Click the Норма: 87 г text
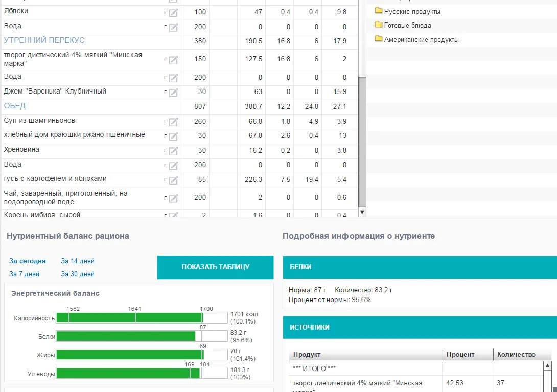This screenshot has height=392, width=557. click(x=307, y=290)
